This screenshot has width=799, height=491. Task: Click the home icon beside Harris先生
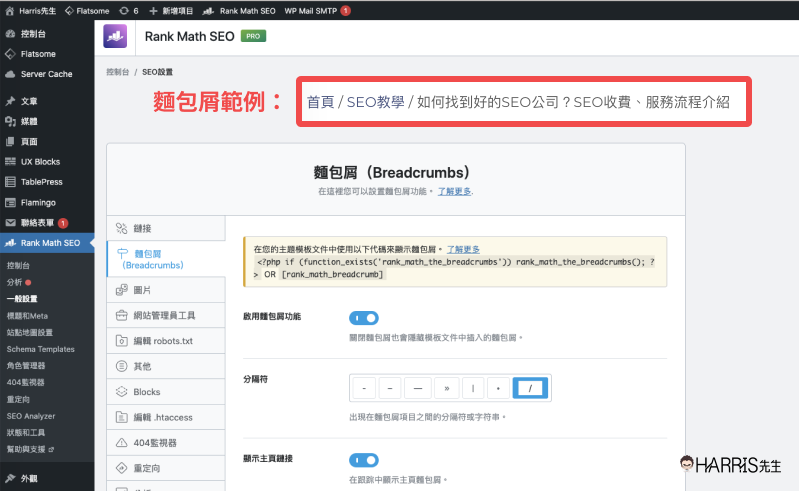coord(10,11)
